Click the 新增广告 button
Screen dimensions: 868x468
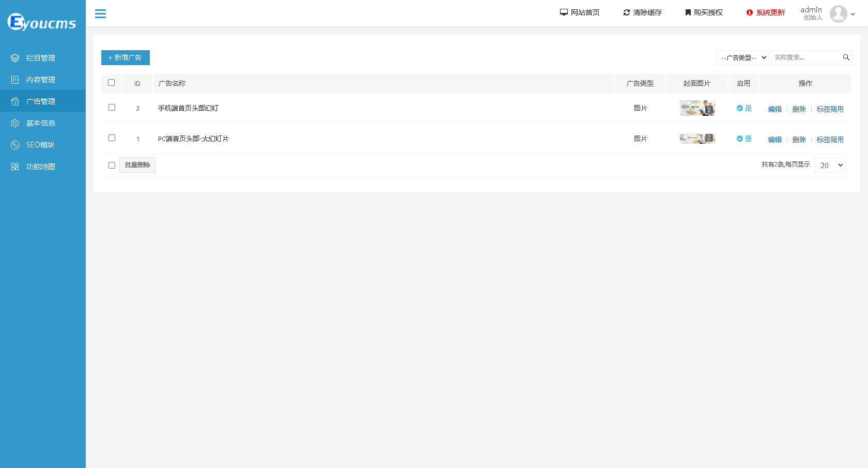(x=126, y=57)
